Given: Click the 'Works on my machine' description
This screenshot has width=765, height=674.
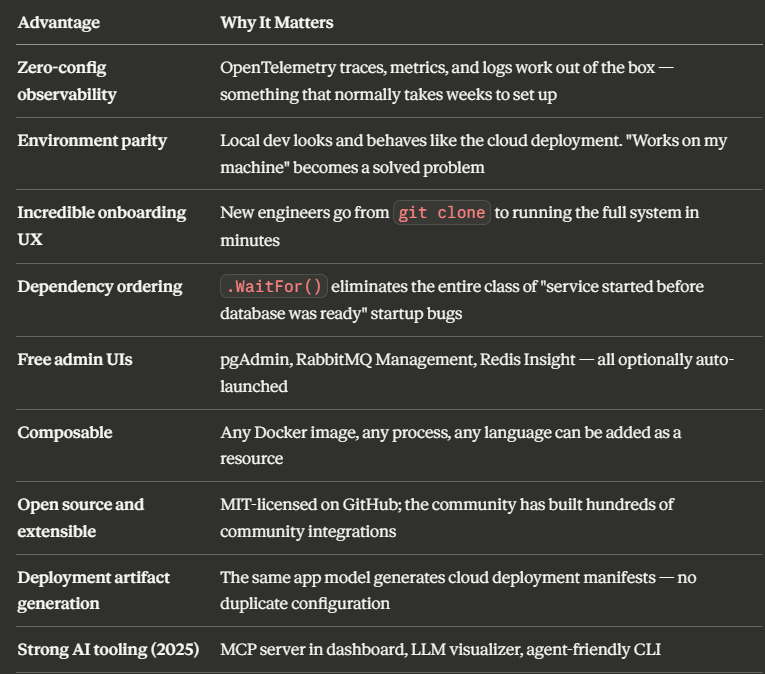Looking at the screenshot, I should 473,154.
